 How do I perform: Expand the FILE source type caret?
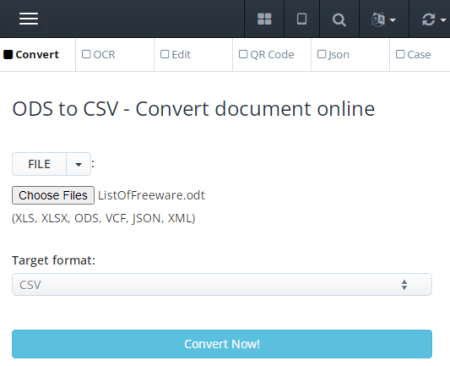pyautogui.click(x=79, y=164)
